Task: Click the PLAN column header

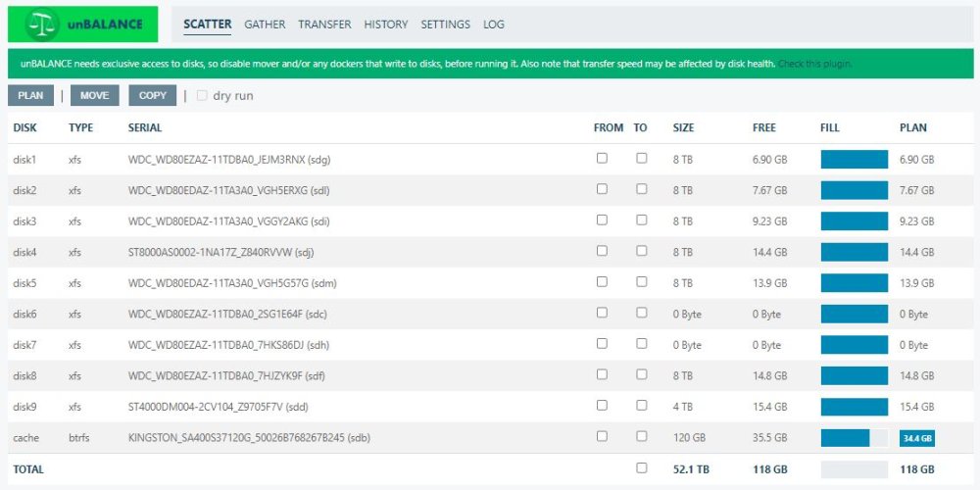Action: 913,127
